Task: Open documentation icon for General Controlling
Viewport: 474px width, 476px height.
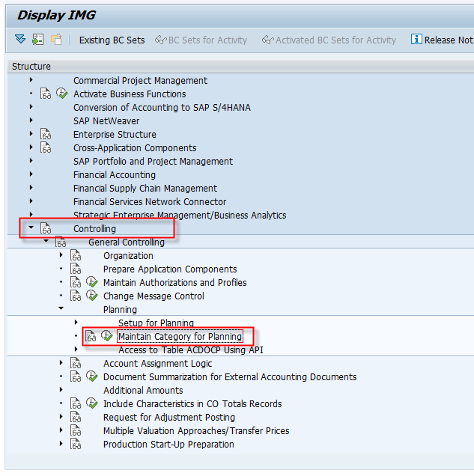Action: 61,242
